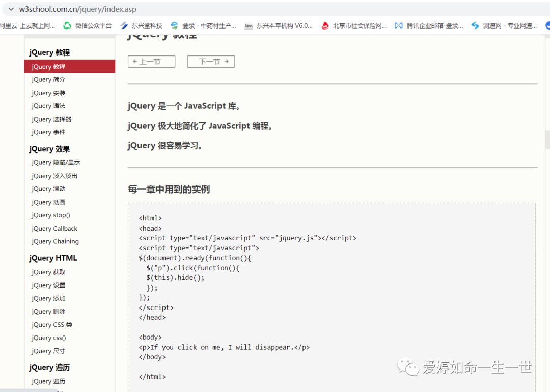Visit the jQuery Chaining page
The image size is (550, 392).
coord(55,241)
